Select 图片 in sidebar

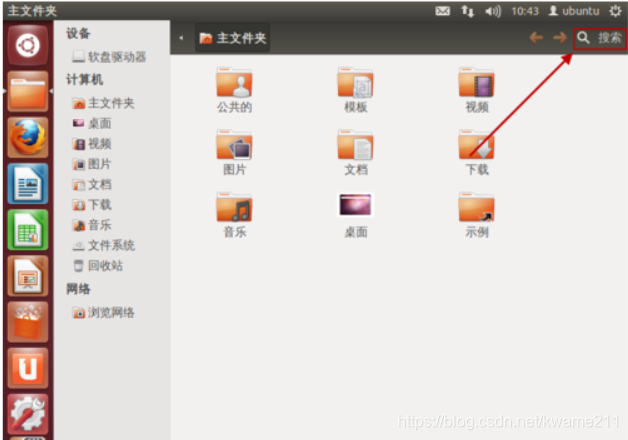coord(92,164)
